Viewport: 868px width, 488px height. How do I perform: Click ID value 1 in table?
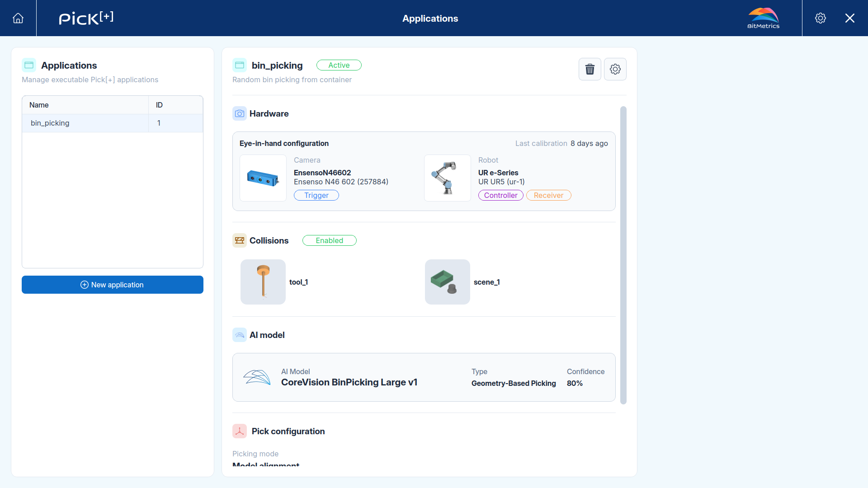pos(159,123)
